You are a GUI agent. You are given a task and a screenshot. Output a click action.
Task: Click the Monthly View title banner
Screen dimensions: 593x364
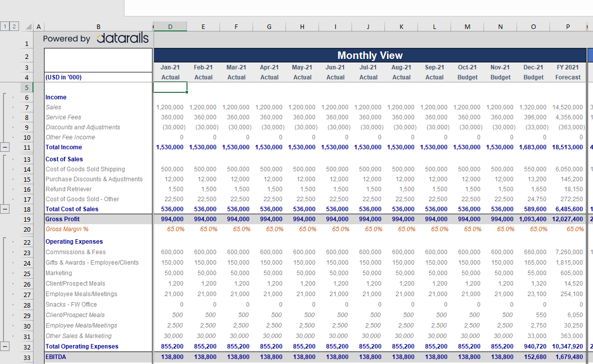pos(370,55)
